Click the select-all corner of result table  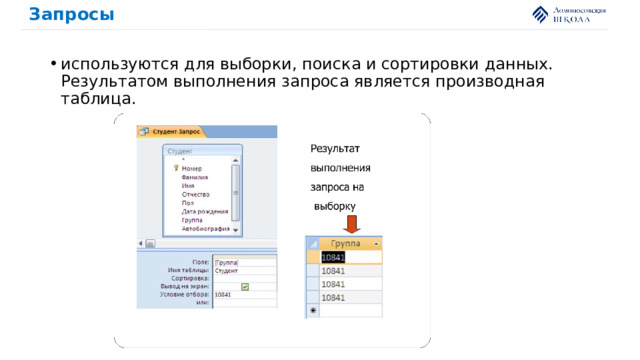click(313, 244)
